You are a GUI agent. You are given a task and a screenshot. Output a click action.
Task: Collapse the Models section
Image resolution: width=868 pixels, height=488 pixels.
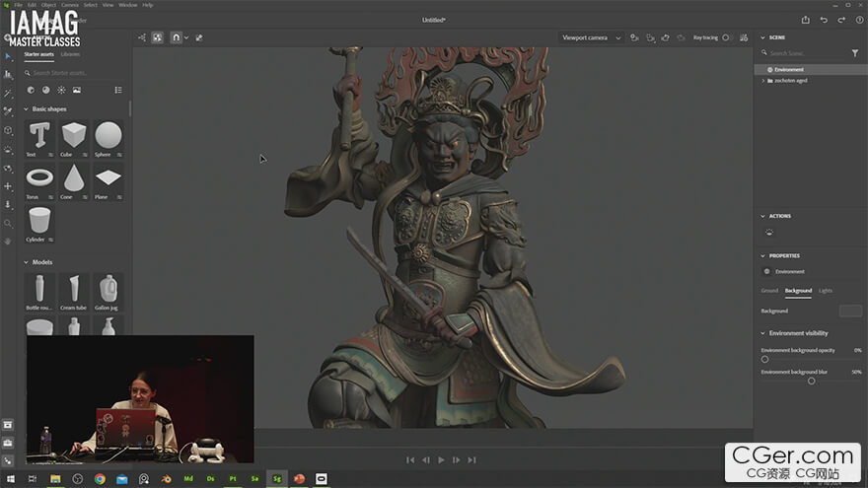click(26, 262)
